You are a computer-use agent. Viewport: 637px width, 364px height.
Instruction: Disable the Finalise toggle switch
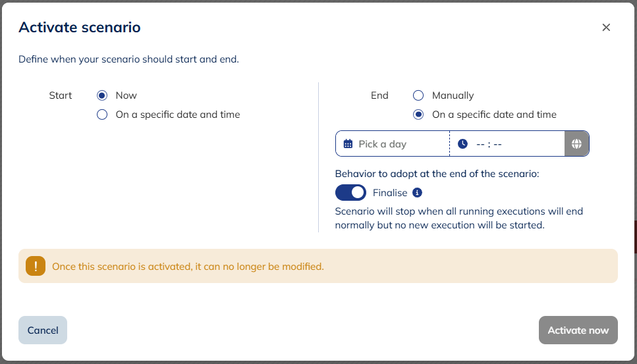tap(350, 193)
